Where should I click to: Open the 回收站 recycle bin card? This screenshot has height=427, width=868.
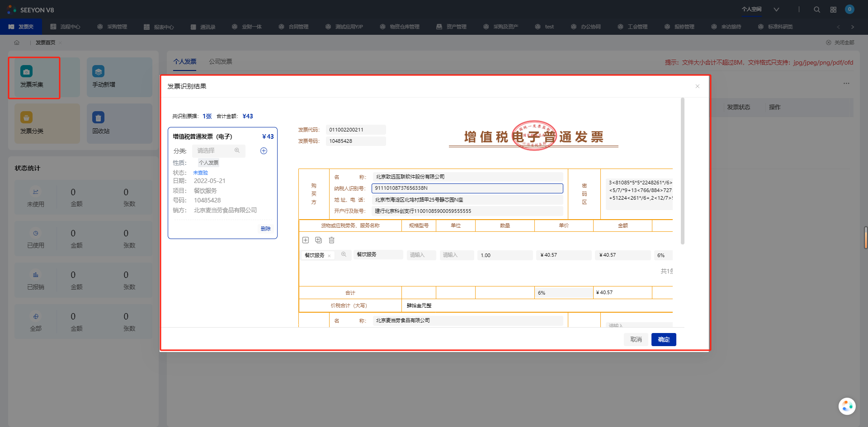tap(119, 123)
